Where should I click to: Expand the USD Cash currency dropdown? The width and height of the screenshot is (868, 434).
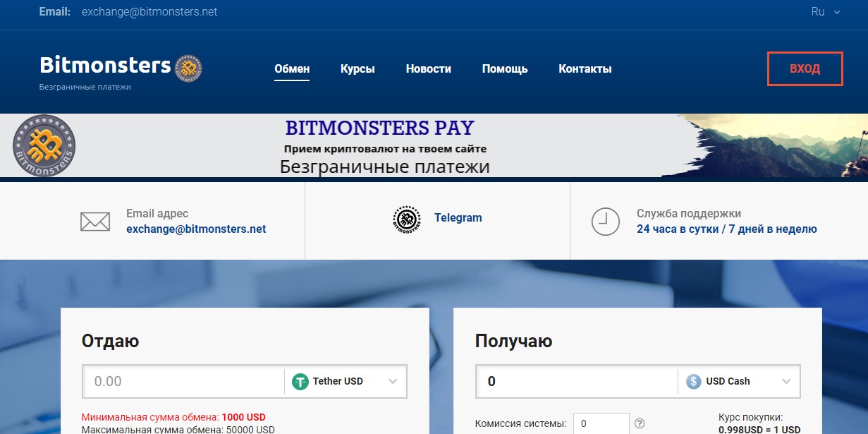pos(786,382)
